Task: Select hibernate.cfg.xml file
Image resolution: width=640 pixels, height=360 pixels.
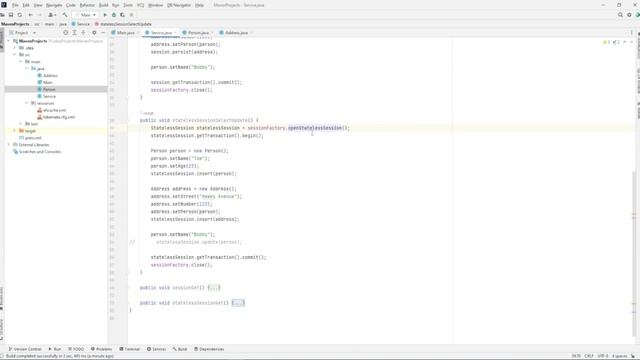Action: pos(59,117)
